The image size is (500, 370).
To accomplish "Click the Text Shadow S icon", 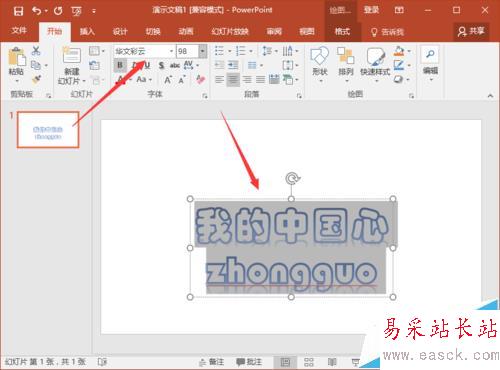I will tap(161, 65).
